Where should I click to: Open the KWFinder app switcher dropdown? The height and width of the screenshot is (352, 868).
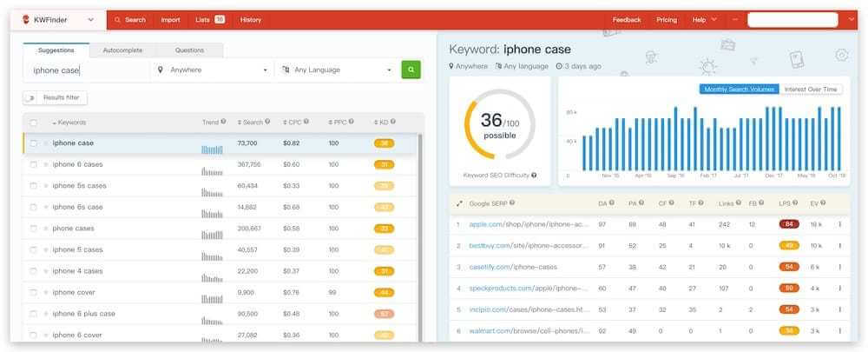91,20
